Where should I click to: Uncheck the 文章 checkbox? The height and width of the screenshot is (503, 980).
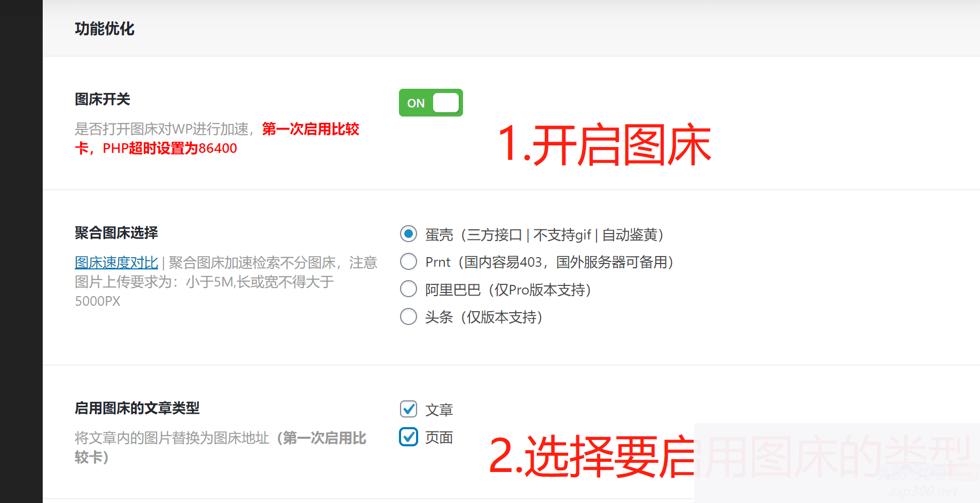408,409
